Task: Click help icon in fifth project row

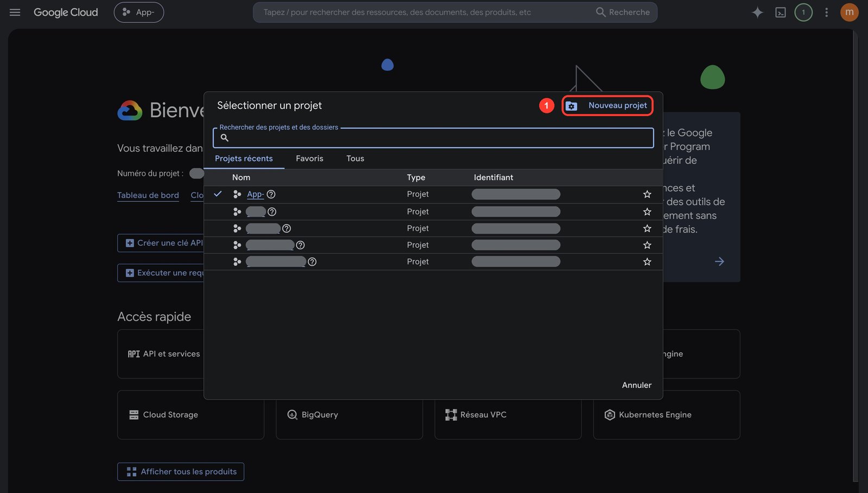Action: pyautogui.click(x=312, y=261)
